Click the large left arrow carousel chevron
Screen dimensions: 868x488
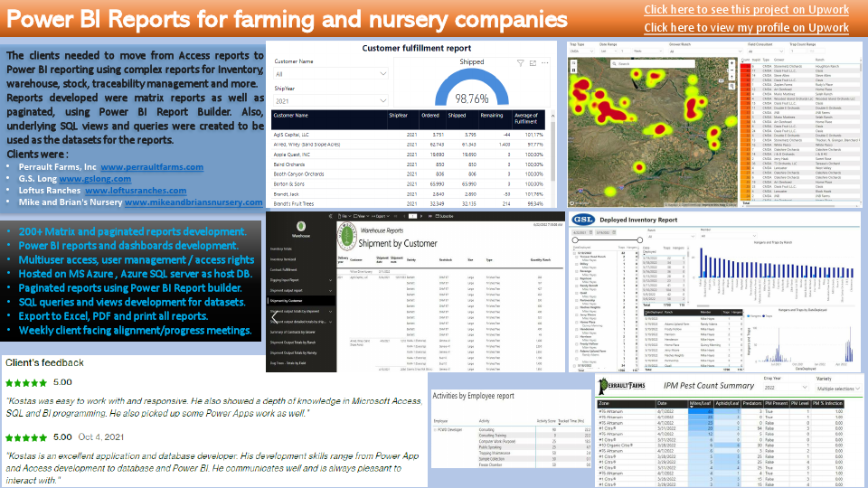tap(275, 317)
